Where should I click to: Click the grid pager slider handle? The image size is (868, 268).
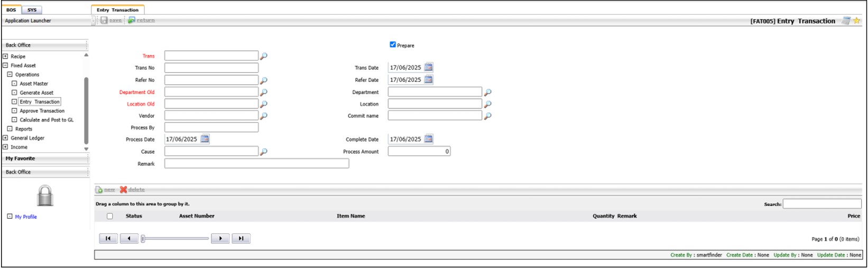(x=143, y=239)
